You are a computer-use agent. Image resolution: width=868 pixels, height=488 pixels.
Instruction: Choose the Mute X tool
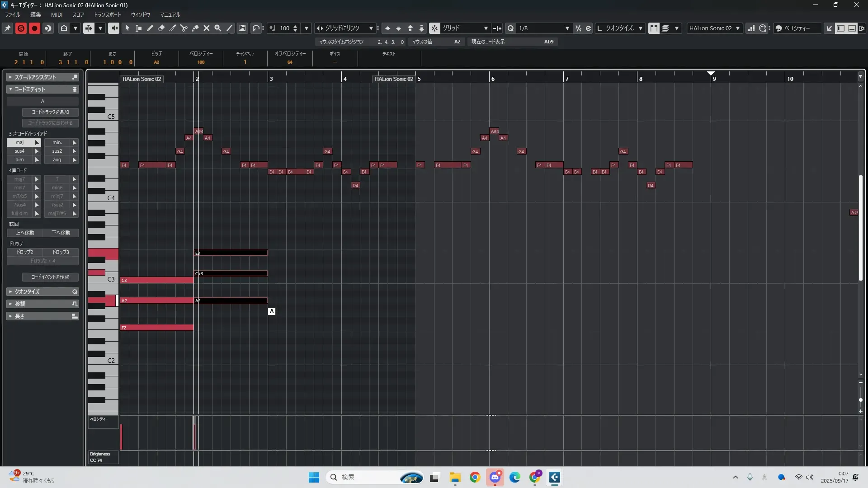pyautogui.click(x=207, y=28)
